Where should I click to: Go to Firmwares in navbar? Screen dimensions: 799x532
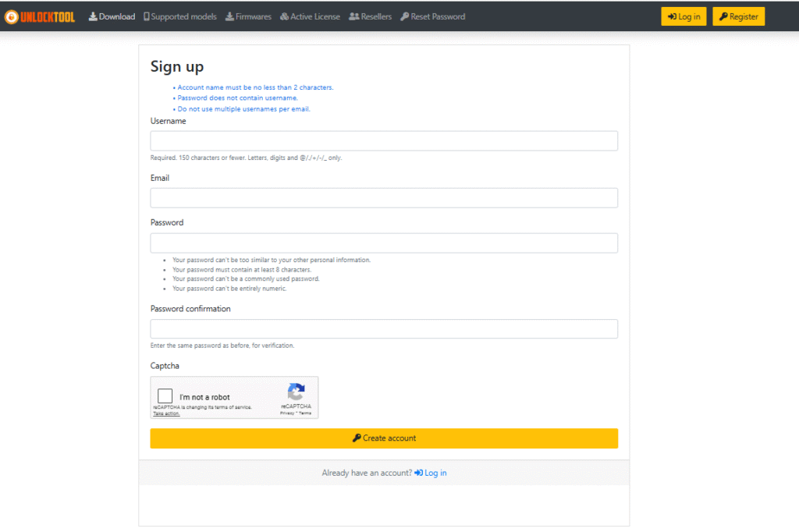click(249, 16)
